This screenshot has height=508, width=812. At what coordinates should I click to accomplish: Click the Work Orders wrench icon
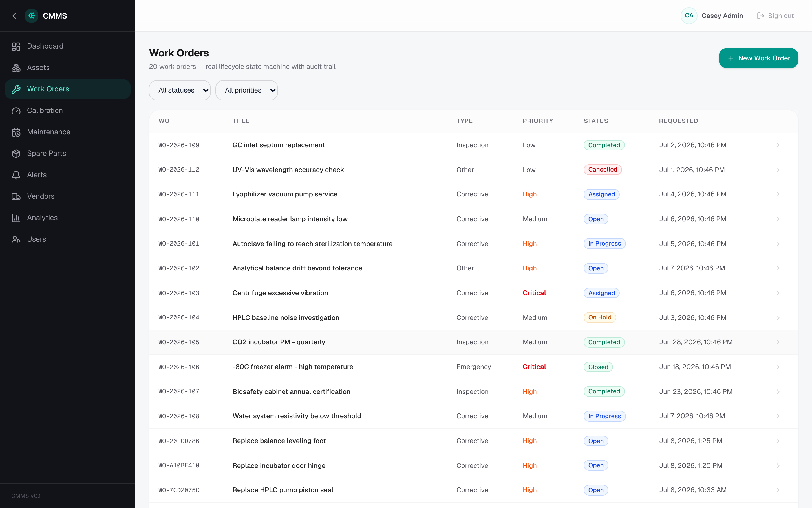pyautogui.click(x=16, y=89)
